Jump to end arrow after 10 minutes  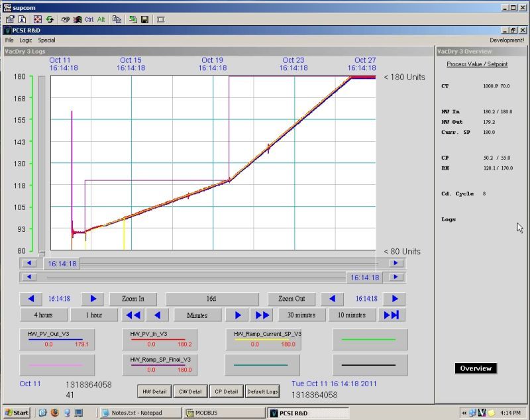[x=392, y=315]
